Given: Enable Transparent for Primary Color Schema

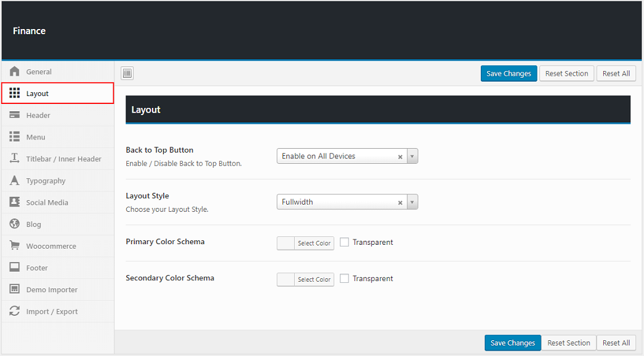Looking at the screenshot, I should pos(345,242).
